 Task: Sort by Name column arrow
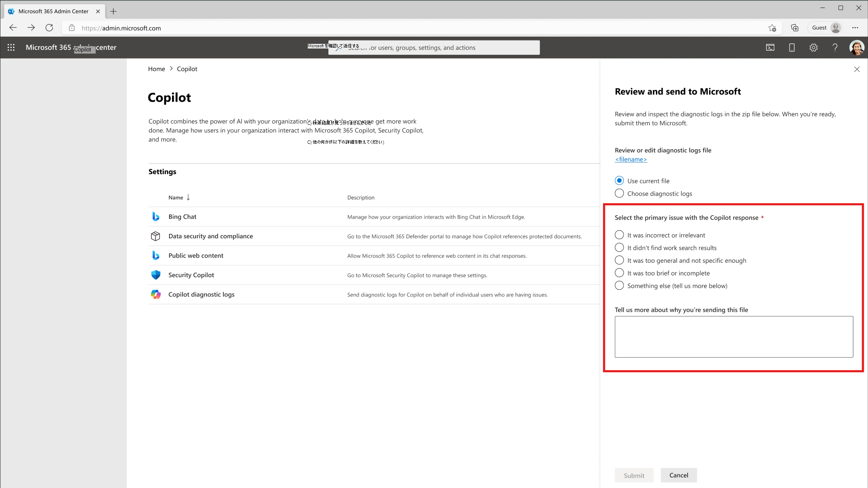coord(188,197)
